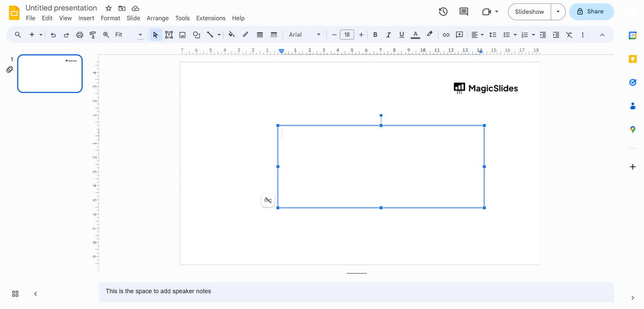
Task: Click the font size field showing 18
Action: tap(347, 35)
